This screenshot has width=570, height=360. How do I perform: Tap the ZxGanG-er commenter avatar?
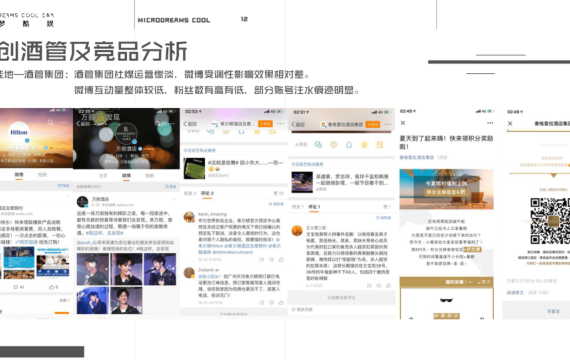189,272
